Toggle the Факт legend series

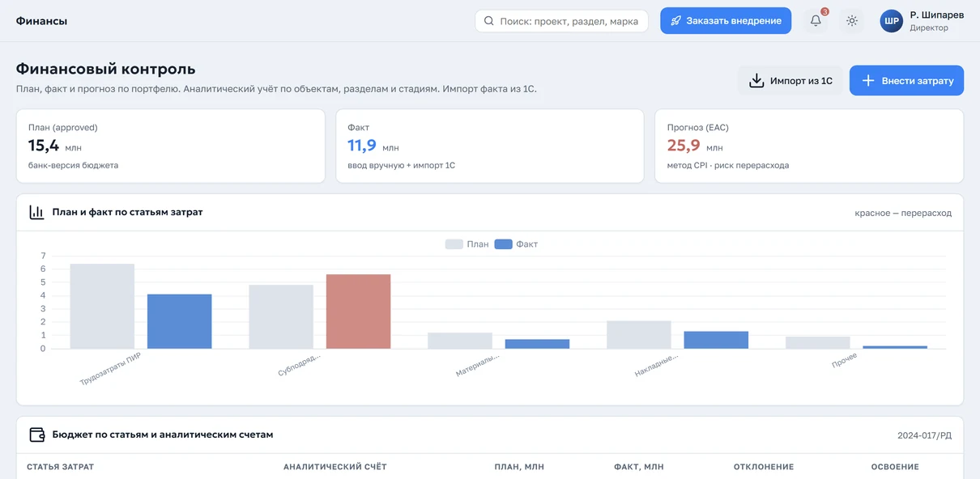pyautogui.click(x=517, y=244)
